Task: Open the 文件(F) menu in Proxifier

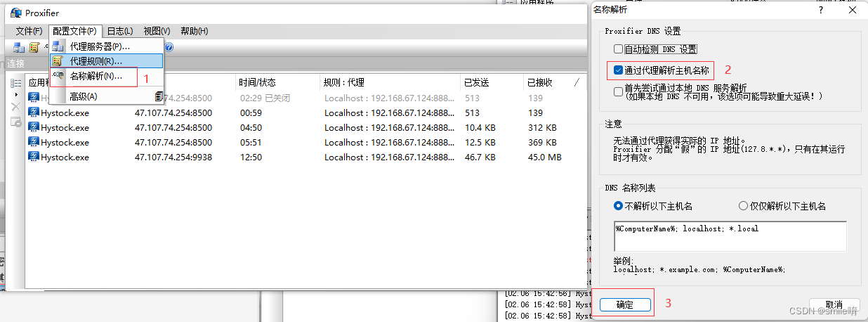Action: pos(29,31)
